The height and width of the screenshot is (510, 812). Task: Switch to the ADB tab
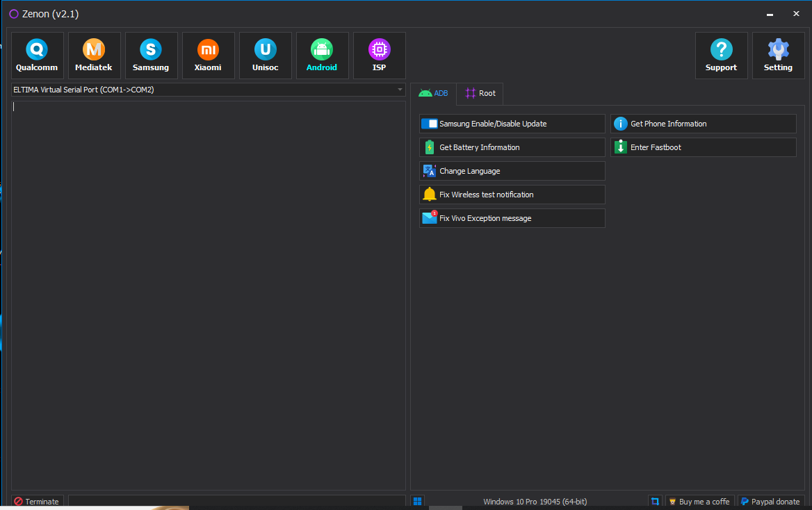pos(433,94)
